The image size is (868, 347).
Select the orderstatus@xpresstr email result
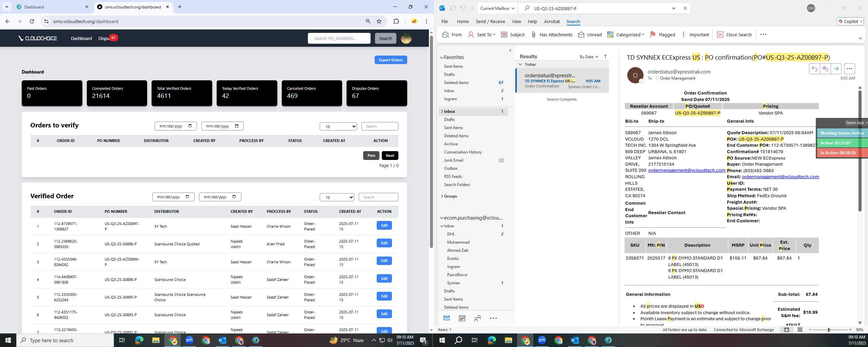tap(562, 81)
